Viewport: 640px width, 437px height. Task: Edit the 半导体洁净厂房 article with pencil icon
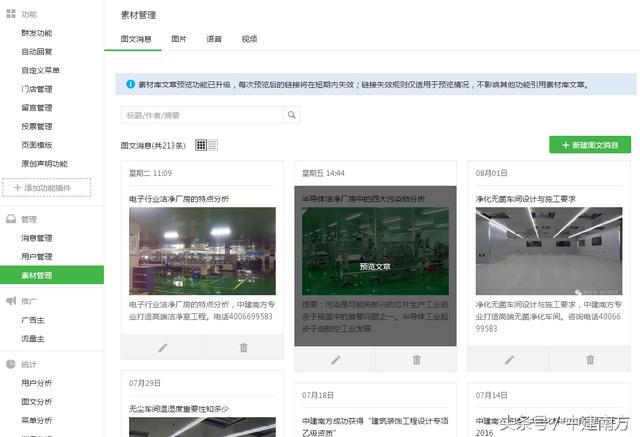point(335,359)
